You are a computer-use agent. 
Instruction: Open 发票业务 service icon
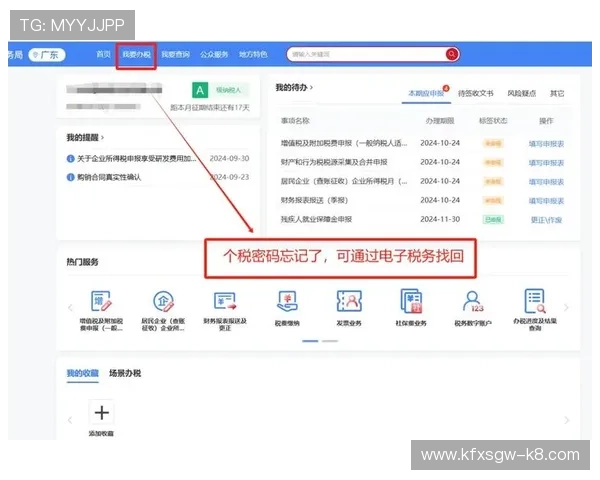[x=349, y=301]
